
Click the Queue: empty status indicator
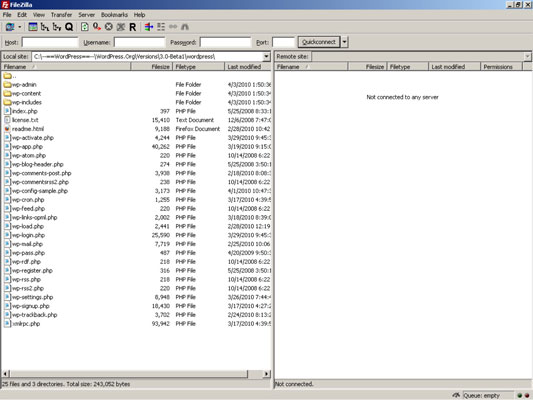[x=488, y=395]
